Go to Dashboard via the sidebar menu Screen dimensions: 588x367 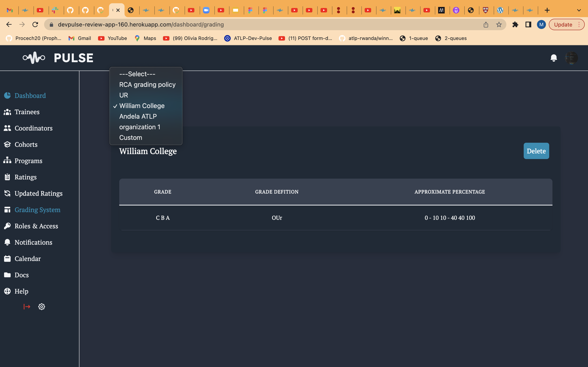click(30, 96)
